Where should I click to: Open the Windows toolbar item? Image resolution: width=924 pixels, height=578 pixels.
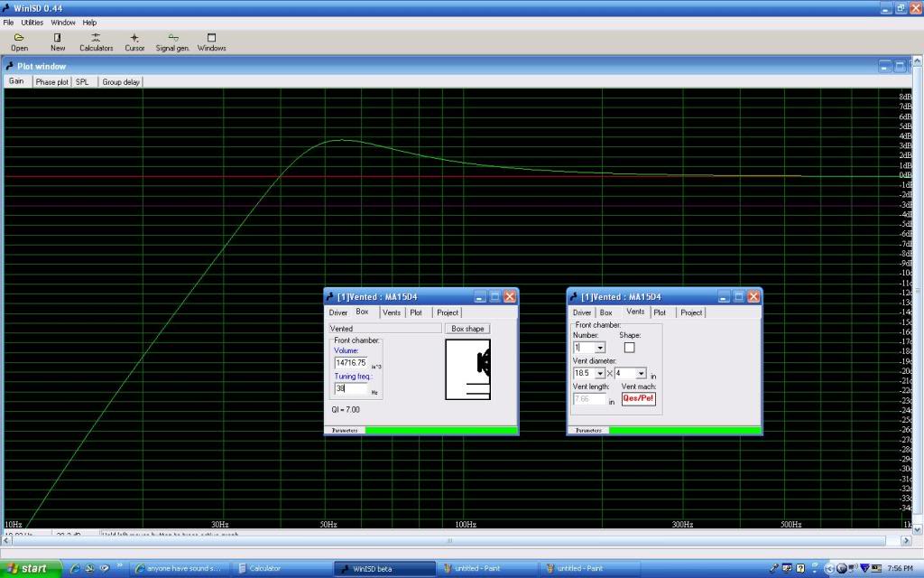[x=211, y=42]
